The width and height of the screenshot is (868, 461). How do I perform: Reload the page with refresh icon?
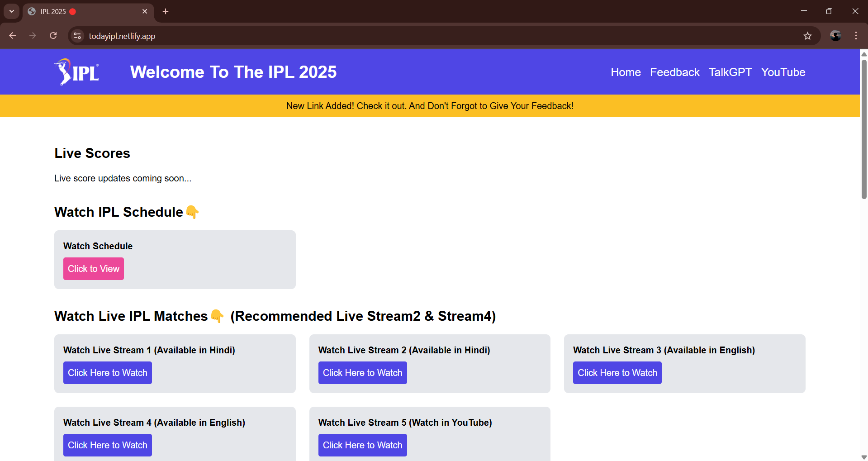point(53,36)
